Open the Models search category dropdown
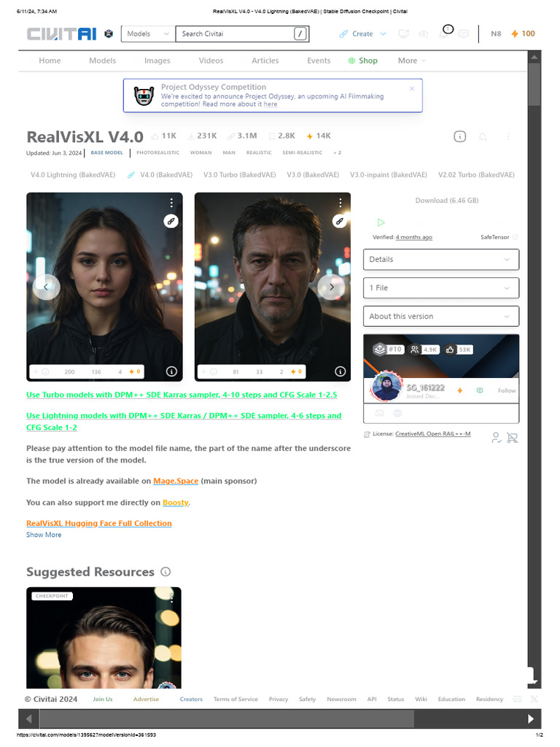This screenshot has height=747, width=560. point(148,34)
